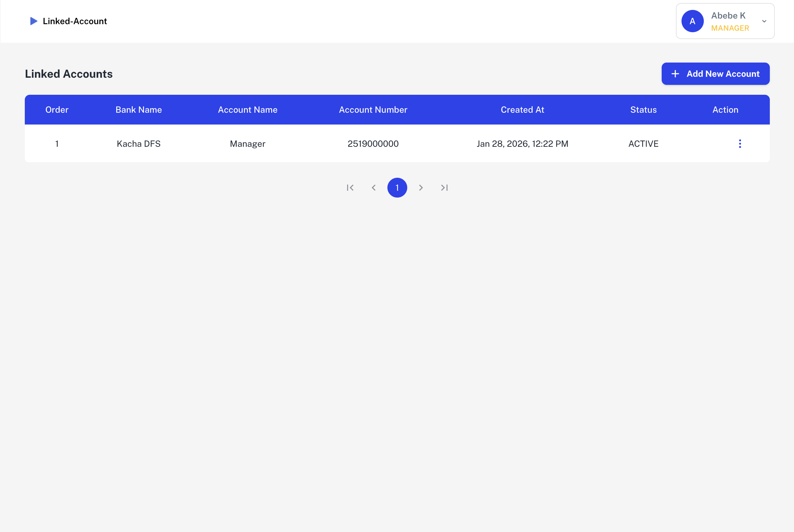Click the blue play triangle breadcrumb icon
Screen dimensions: 794x532
click(33, 21)
